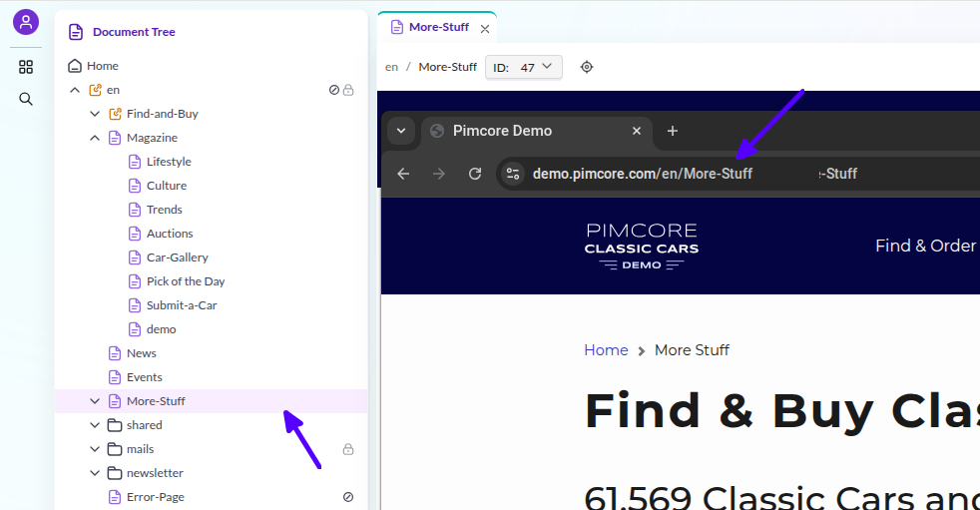
Task: Click the address bar URL field
Action: point(737,174)
